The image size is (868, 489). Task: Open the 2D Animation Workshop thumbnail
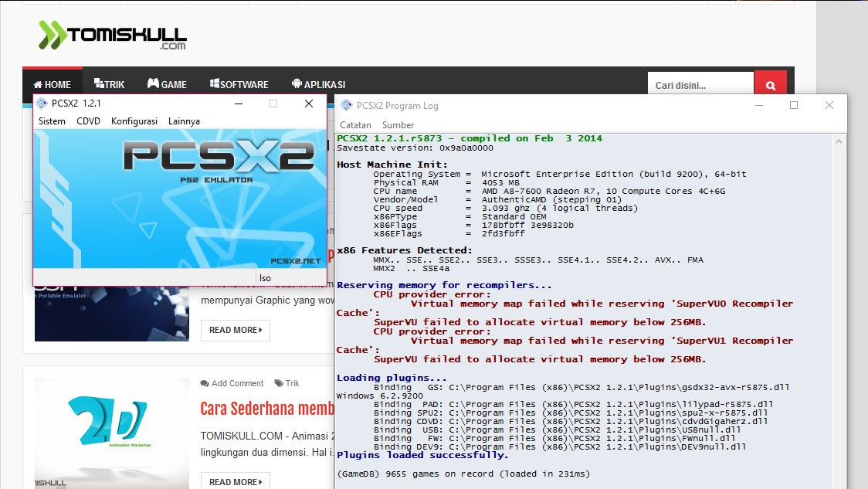click(112, 433)
